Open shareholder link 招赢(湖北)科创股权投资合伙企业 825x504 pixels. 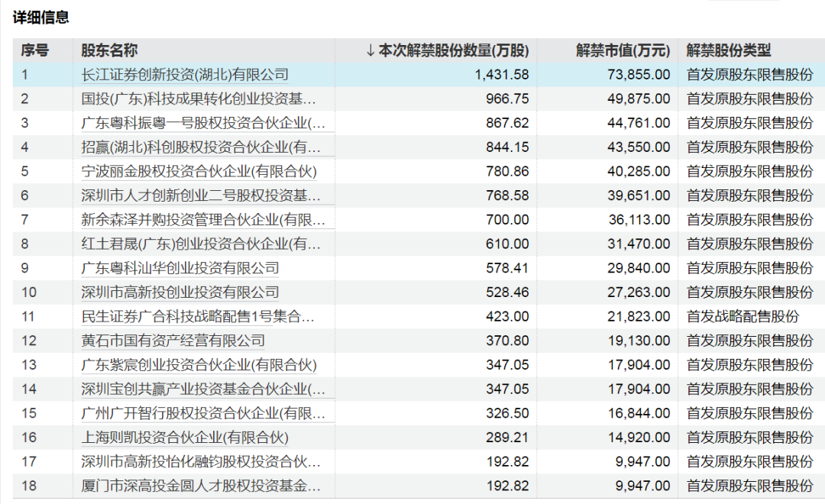[x=200, y=147]
